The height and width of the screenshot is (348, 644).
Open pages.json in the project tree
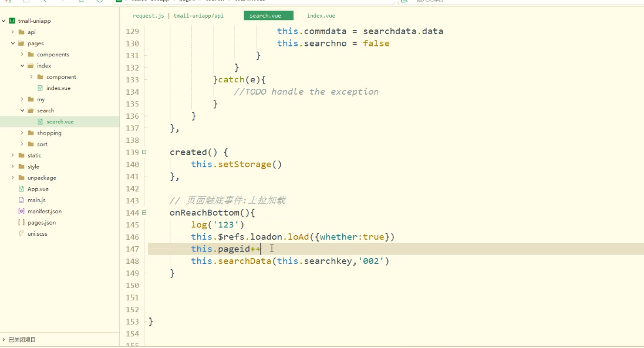coord(42,223)
